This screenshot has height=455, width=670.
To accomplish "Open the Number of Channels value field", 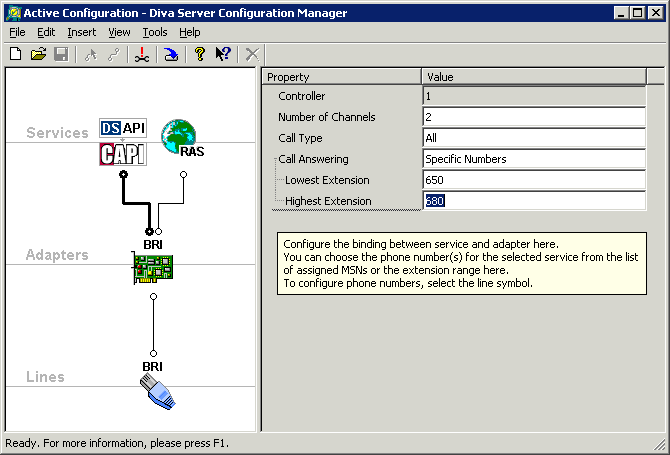I will tap(534, 117).
